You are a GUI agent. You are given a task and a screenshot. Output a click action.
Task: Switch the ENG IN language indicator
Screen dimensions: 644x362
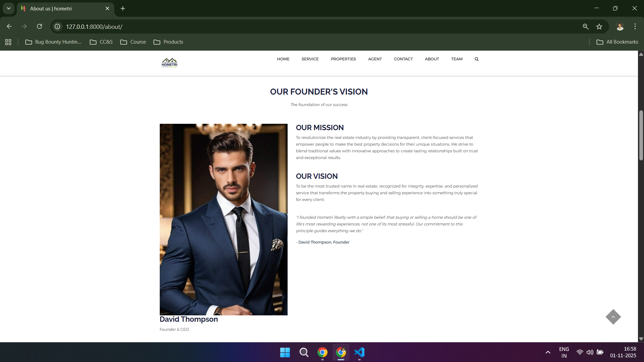pyautogui.click(x=564, y=352)
